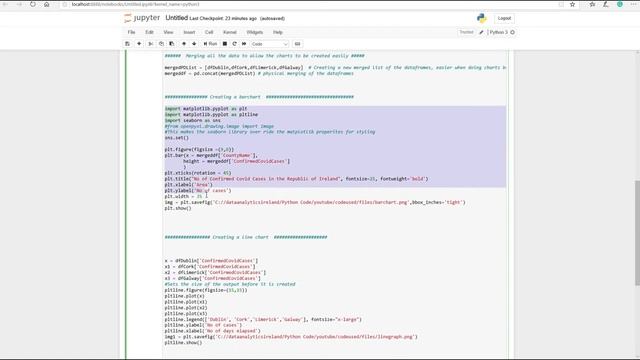Click the Logout button
Viewport: 640px width, 360px height.
click(504, 18)
